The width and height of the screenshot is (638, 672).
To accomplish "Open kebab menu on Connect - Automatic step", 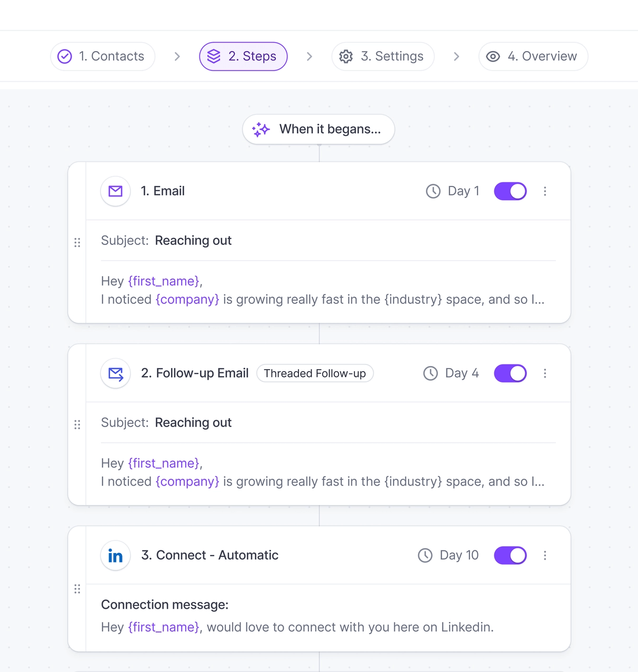I will point(545,556).
